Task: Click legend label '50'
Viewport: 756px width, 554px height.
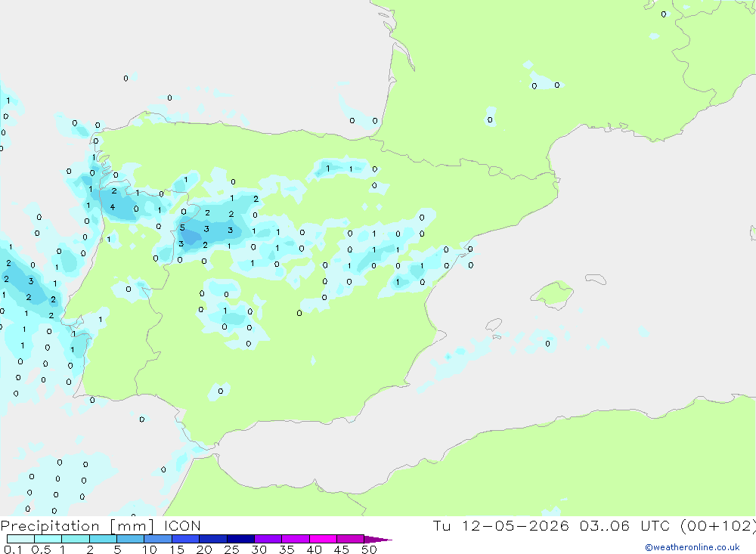Action: [369, 549]
